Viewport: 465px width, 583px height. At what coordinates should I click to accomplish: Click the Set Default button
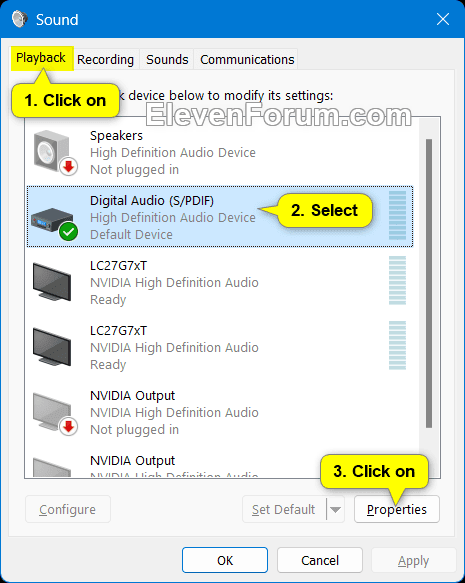[x=284, y=509]
